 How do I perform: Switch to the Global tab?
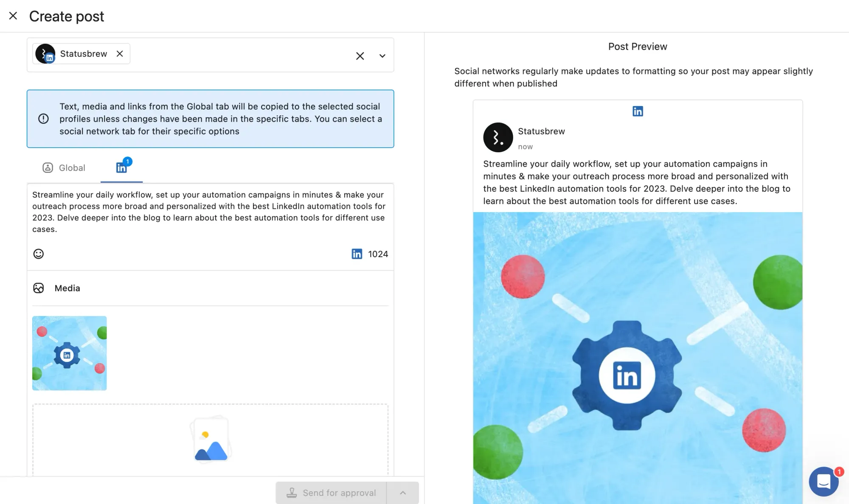(x=64, y=168)
